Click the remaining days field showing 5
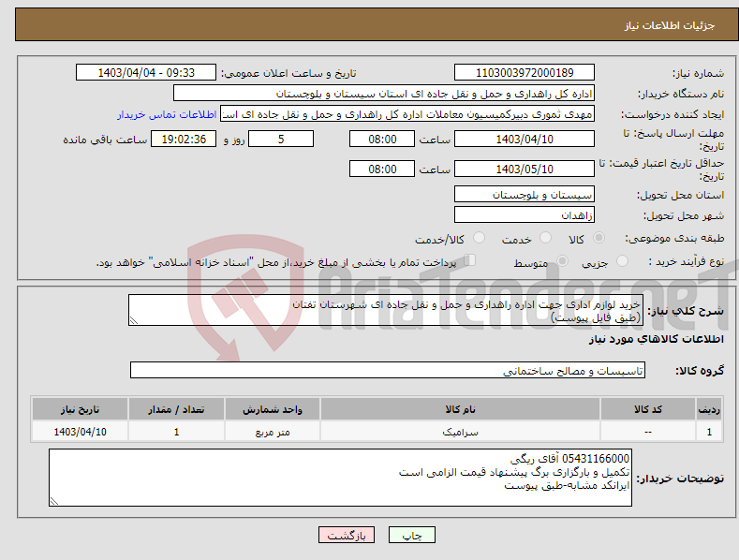739x560 pixels. 281,139
